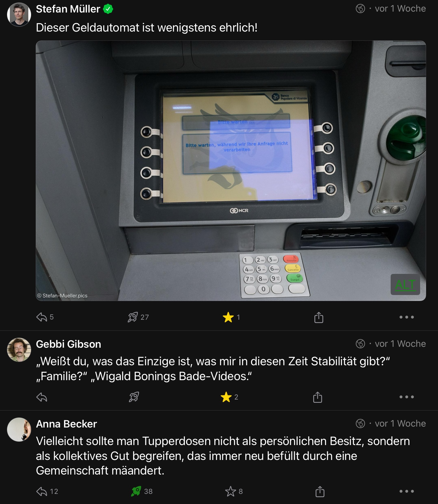
Task: Open more options for Stefan Müller's post
Action: (407, 317)
